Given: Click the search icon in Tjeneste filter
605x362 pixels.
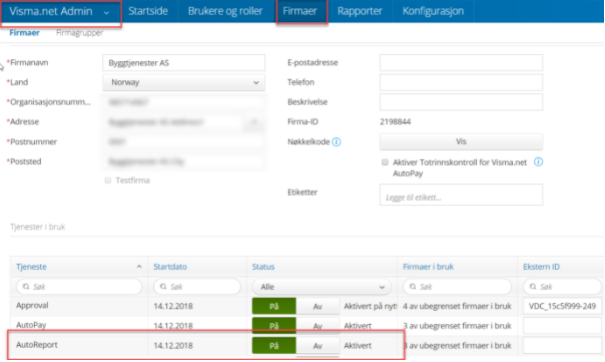Looking at the screenshot, I should pyautogui.click(x=26, y=287).
